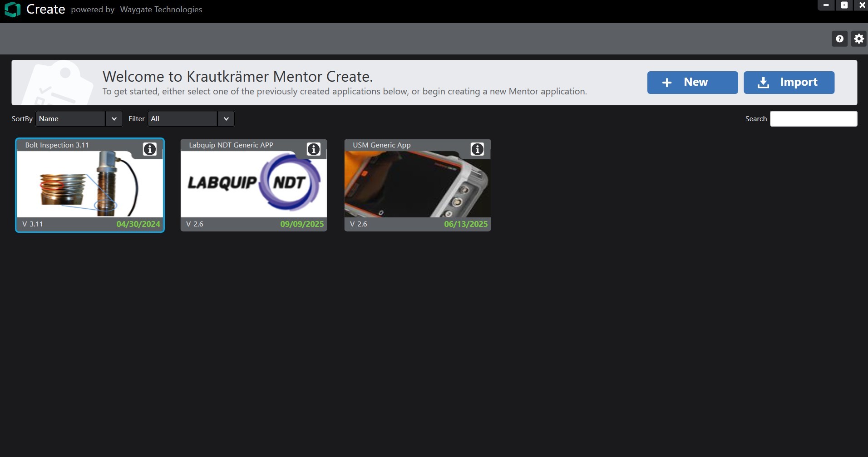Show info for Bolt Inspection 3.11
Screen dimensions: 868x457
[x=150, y=149]
